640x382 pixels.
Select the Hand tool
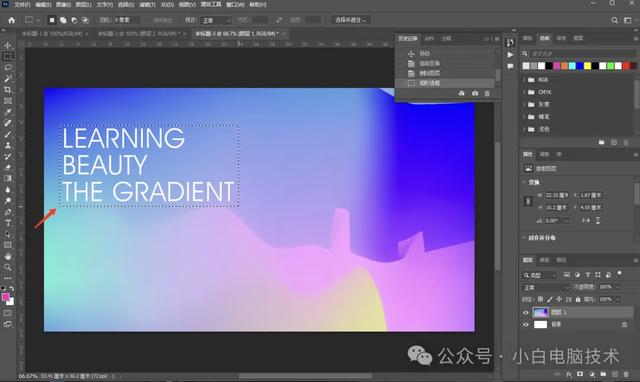point(8,256)
